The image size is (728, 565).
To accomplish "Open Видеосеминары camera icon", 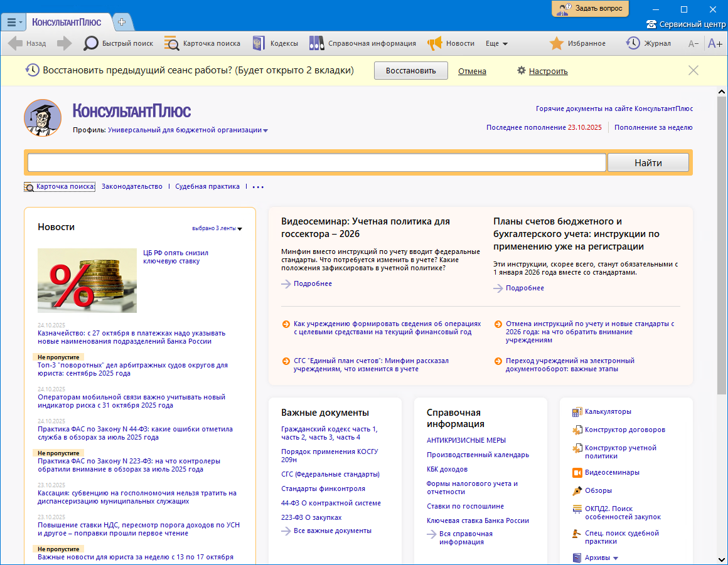I will click(x=577, y=472).
